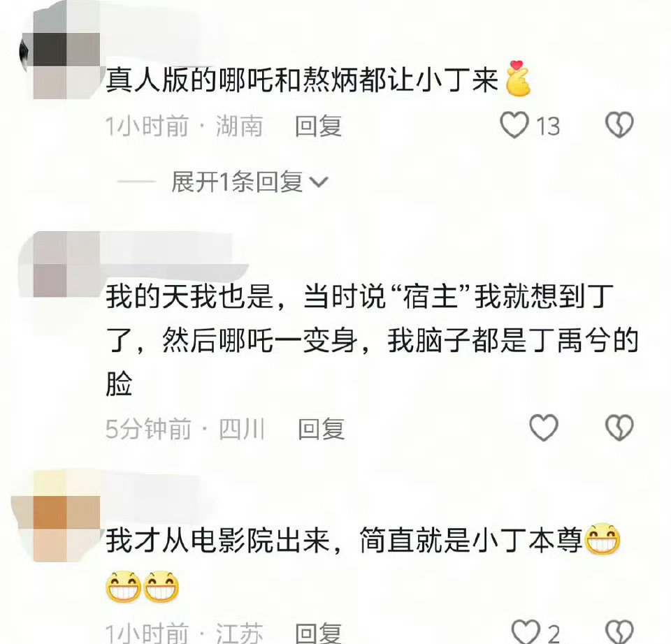671x644 pixels.
Task: Select comment text 真人版的哪吒和熬炳都让小丁来
Action: (x=302, y=80)
